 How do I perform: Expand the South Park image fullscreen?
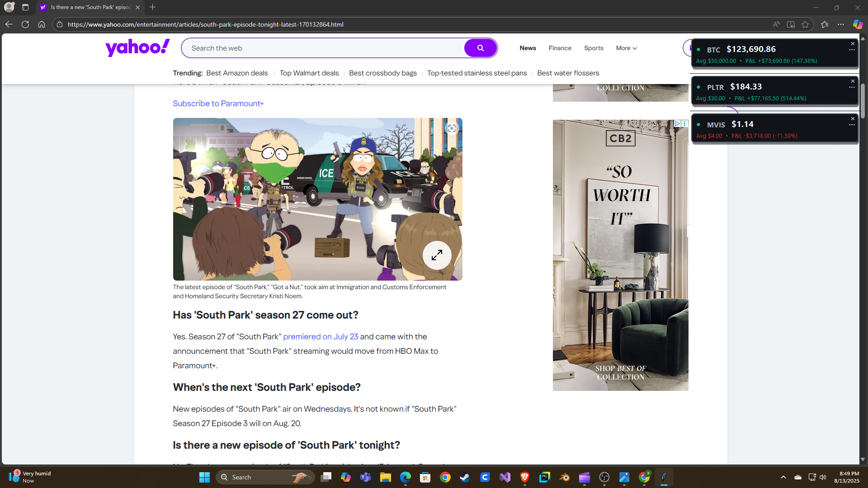(x=437, y=255)
